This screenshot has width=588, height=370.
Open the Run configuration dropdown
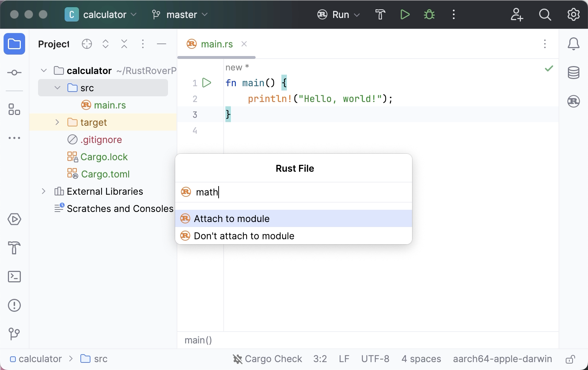point(339,14)
